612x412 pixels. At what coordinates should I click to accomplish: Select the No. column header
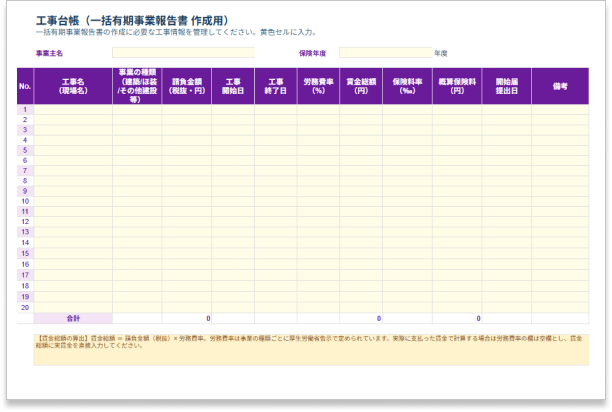click(x=25, y=86)
